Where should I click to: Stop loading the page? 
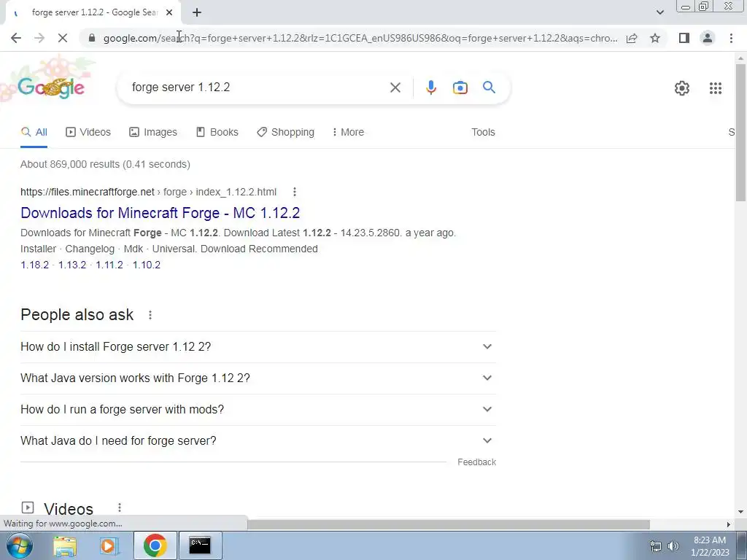63,38
